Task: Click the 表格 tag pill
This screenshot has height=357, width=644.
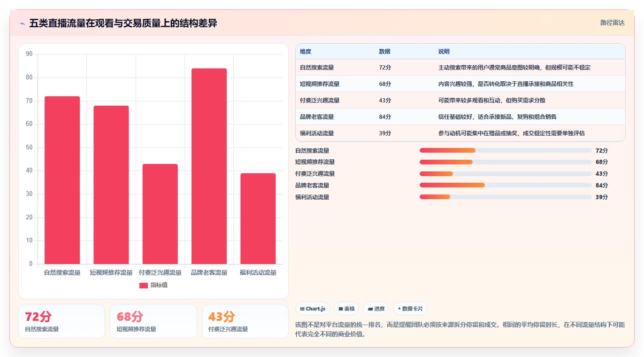Action: point(346,309)
